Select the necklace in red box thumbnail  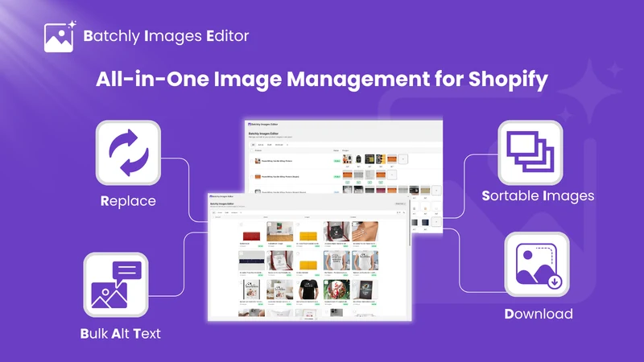tap(336, 232)
